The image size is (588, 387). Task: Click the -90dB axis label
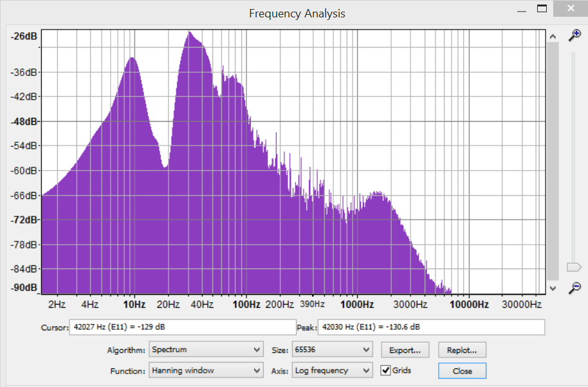[x=24, y=288]
